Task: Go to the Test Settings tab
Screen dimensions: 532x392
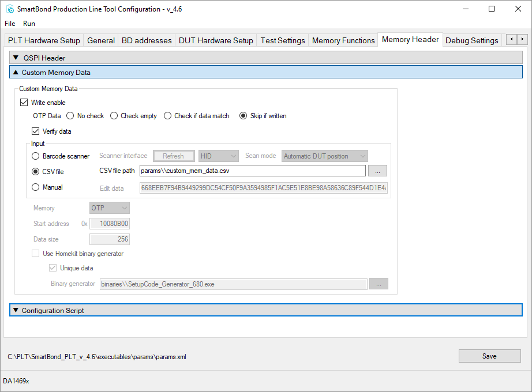Action: pos(283,40)
